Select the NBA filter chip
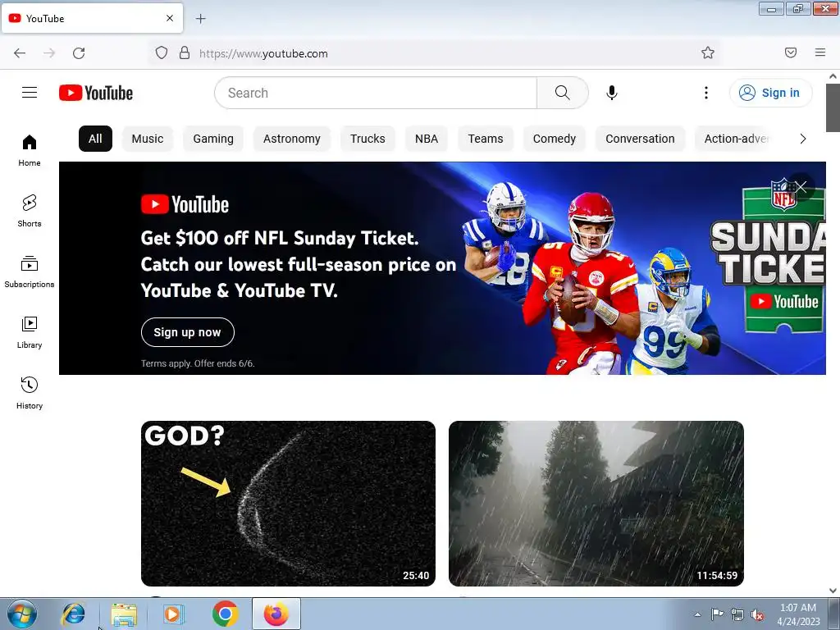The image size is (840, 630). [x=427, y=139]
